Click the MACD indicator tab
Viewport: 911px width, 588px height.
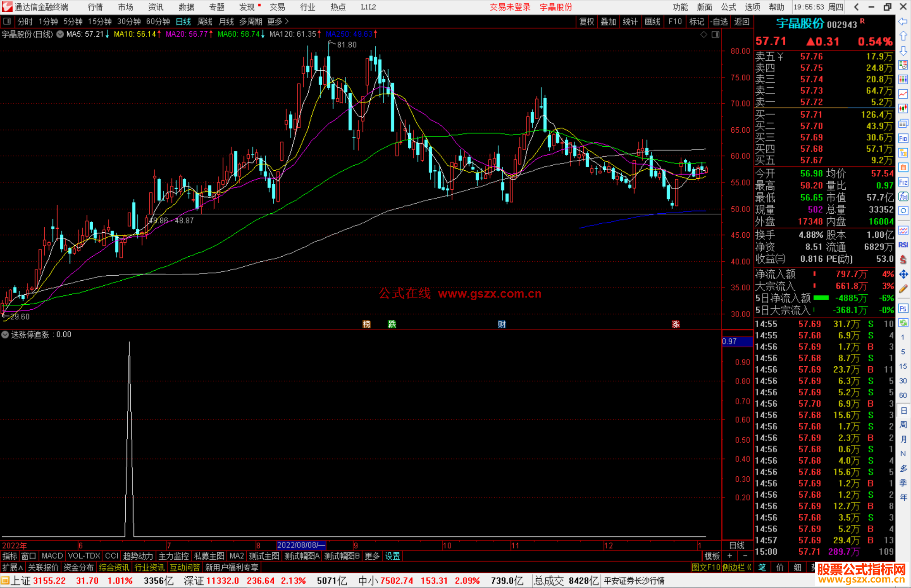click(x=52, y=556)
